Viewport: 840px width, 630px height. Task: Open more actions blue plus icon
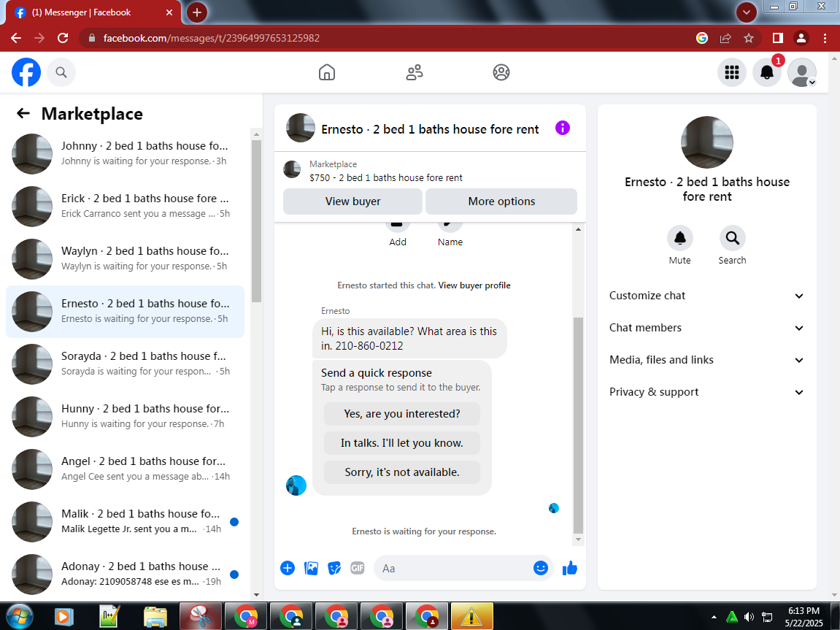[288, 568]
